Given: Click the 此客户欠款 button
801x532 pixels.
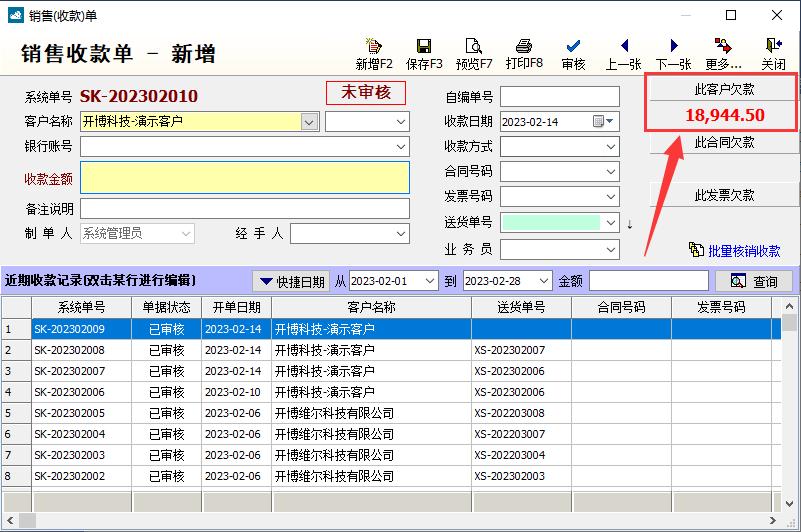Looking at the screenshot, I should point(724,89).
